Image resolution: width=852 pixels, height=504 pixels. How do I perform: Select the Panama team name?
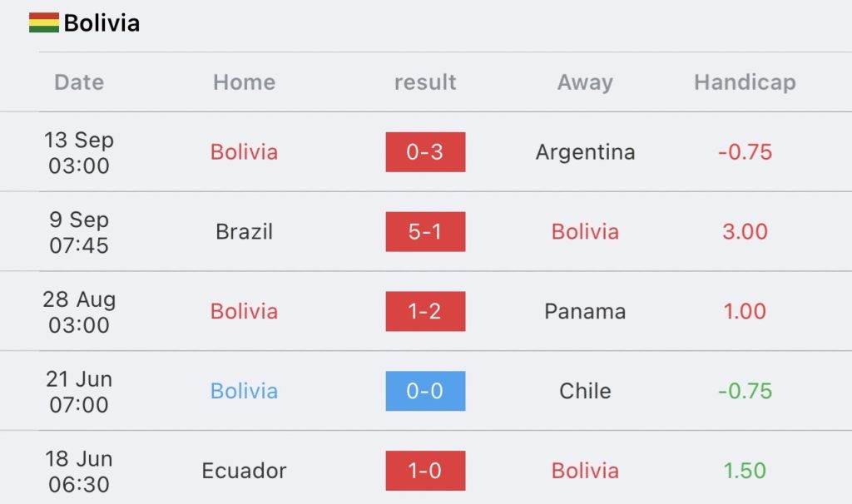[x=585, y=311]
